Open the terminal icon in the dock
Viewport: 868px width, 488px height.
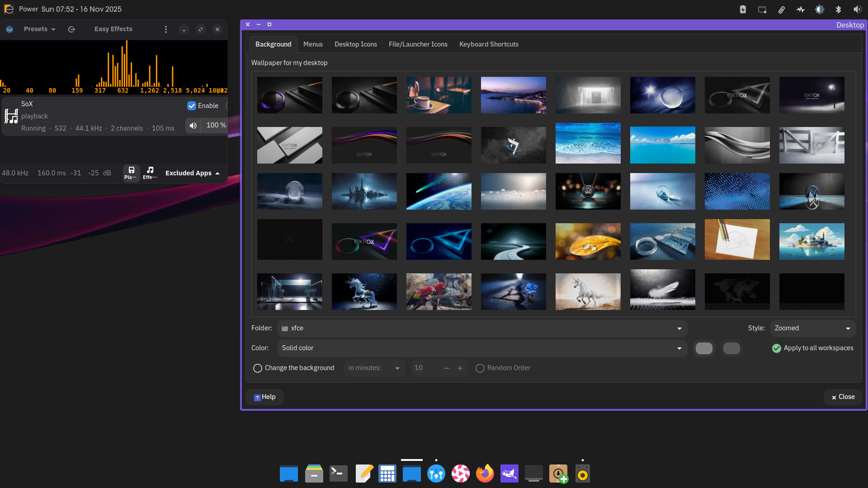point(338,474)
